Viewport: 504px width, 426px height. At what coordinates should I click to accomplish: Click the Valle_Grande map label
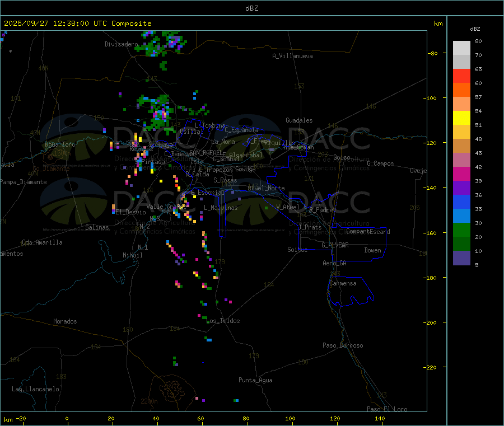pyautogui.click(x=166, y=207)
